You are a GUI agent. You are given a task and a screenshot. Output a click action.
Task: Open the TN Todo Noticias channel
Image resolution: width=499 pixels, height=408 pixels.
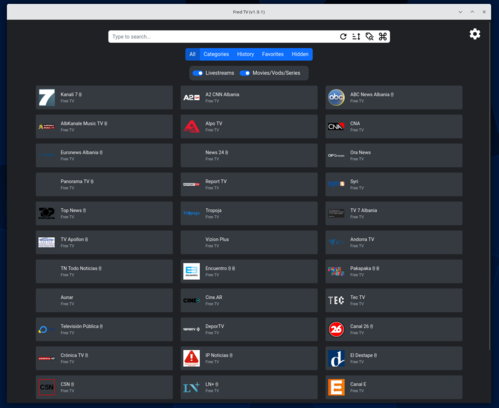tap(104, 271)
